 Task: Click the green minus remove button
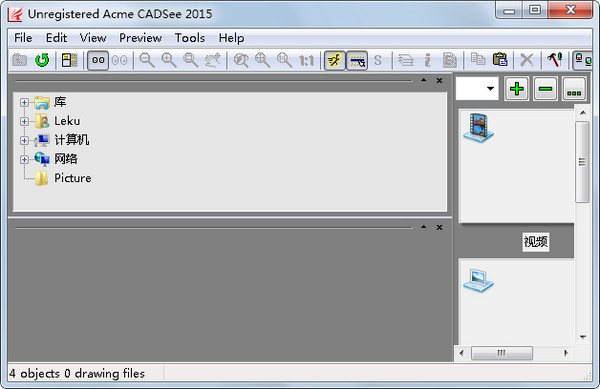pos(545,89)
